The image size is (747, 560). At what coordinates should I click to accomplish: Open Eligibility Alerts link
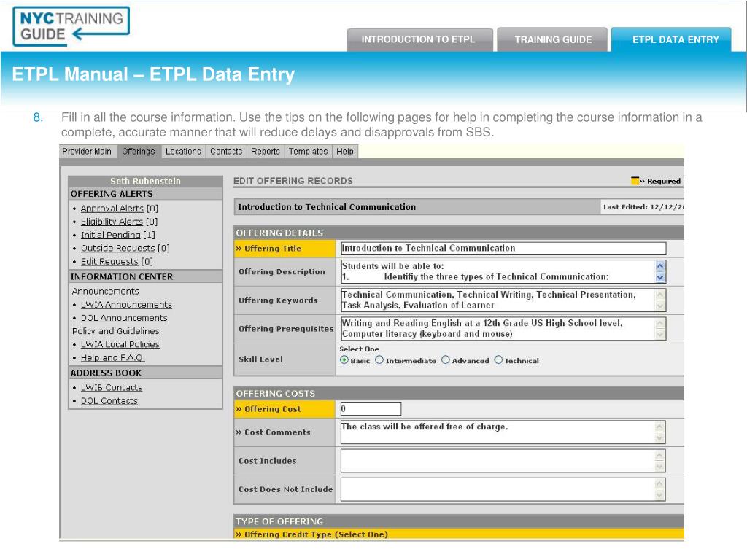112,222
